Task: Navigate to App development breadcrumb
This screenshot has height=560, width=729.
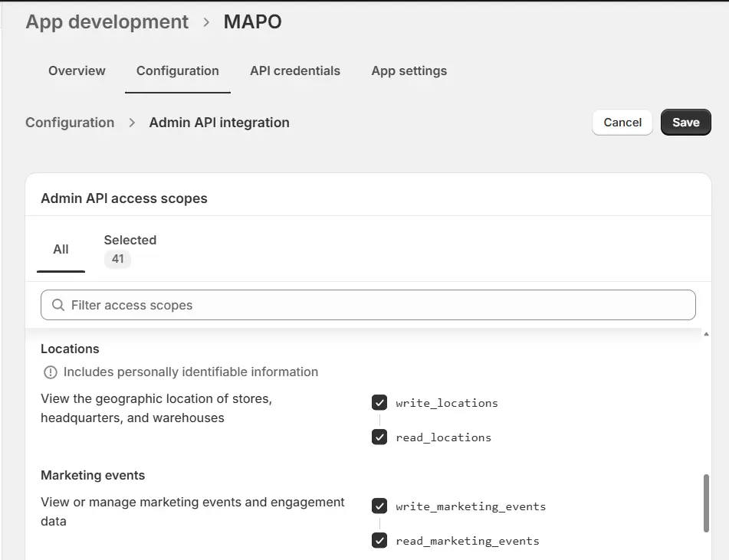Action: click(x=107, y=21)
